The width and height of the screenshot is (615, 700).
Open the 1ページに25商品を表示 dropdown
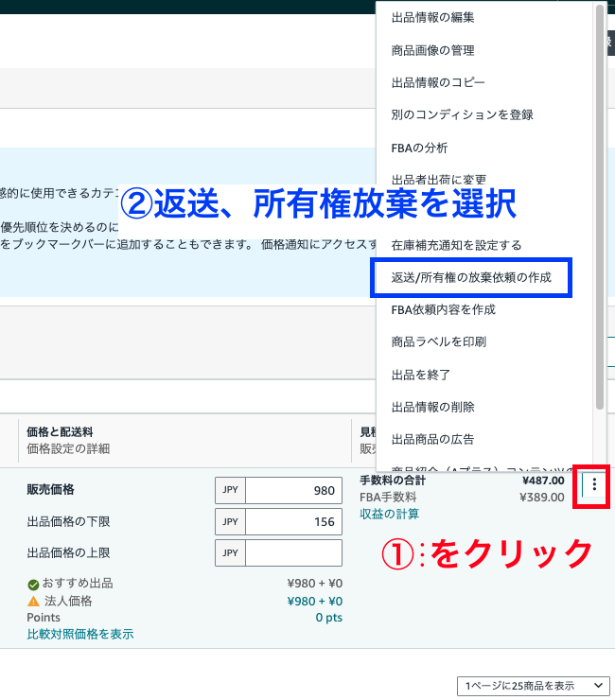coord(532,685)
